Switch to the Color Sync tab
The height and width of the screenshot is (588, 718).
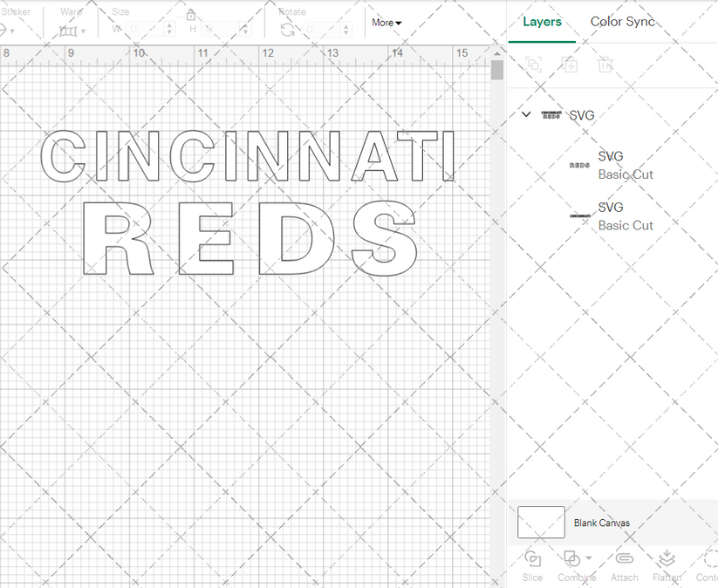(623, 21)
